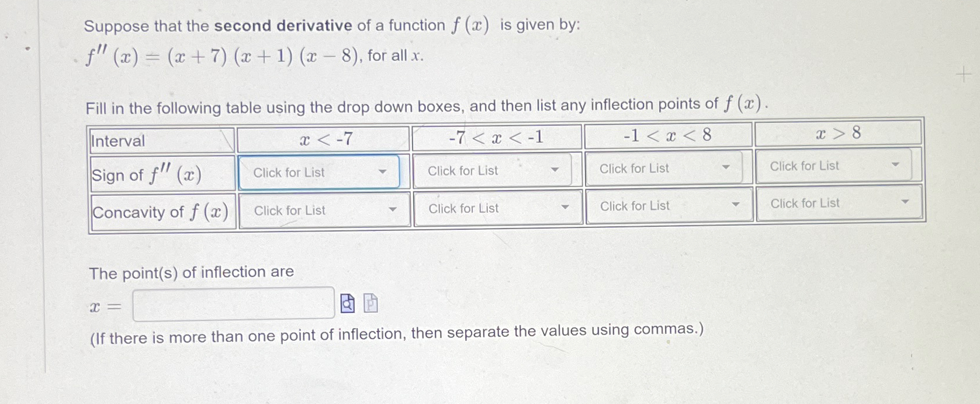Click the 'x > 8' interval header cell
Image resolution: width=980 pixels, height=404 pixels.
(838, 133)
